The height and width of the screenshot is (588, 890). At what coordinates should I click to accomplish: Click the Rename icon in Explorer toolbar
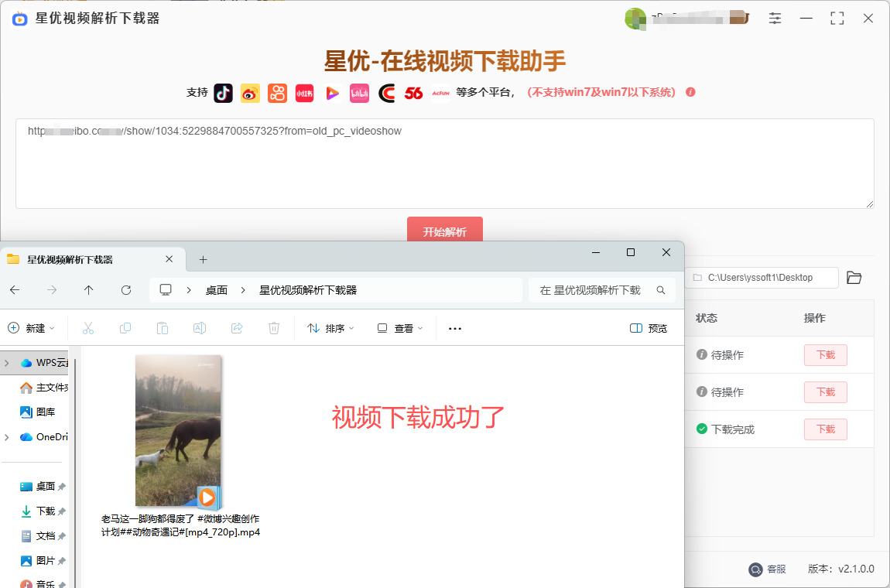point(199,328)
